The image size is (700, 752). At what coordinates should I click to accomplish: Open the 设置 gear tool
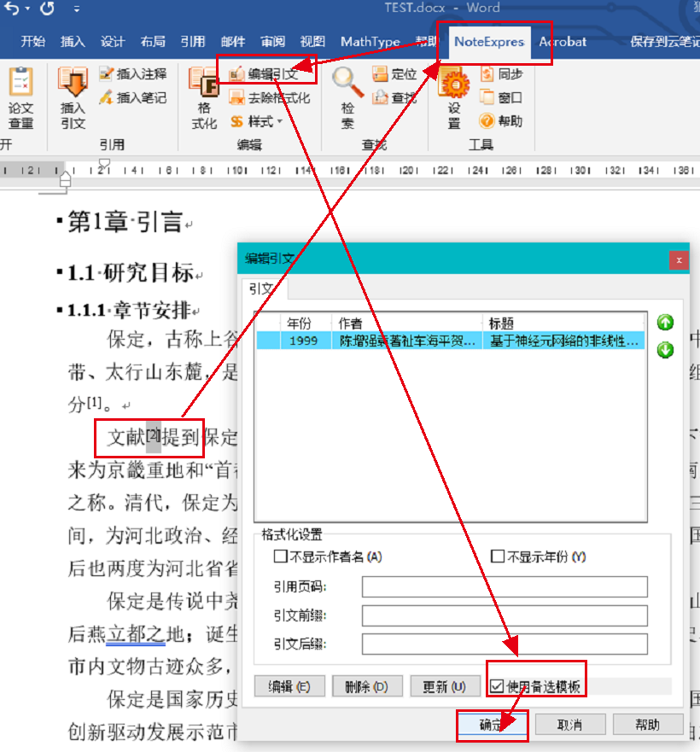coord(454,98)
